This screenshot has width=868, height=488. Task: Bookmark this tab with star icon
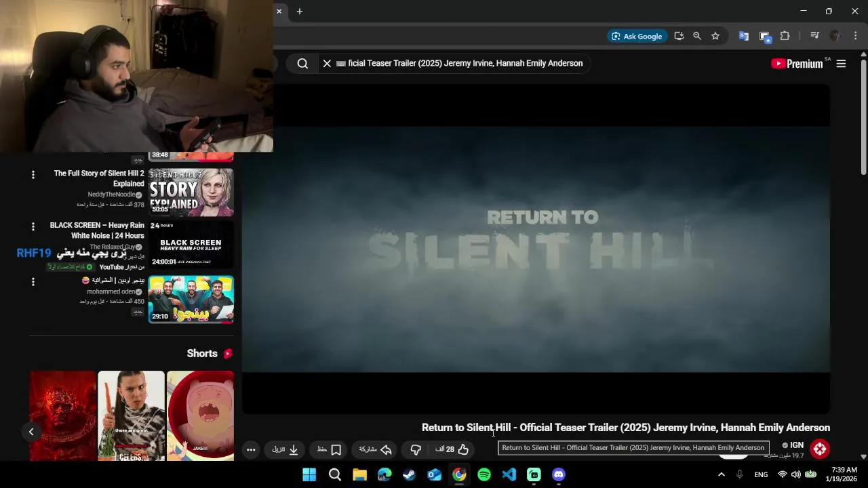[715, 36]
